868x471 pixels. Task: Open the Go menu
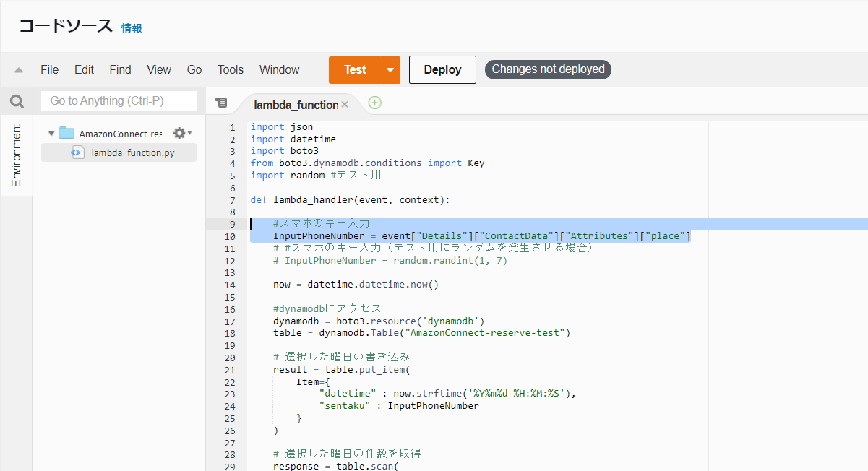click(194, 69)
